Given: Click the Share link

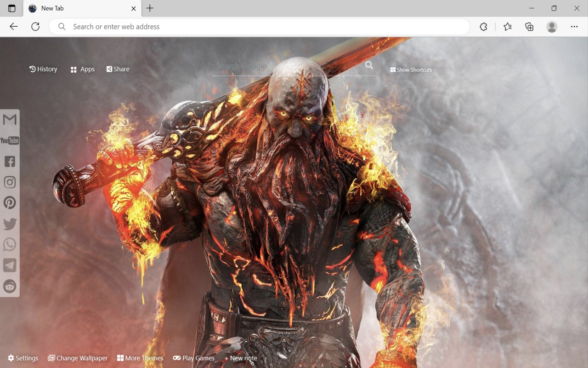Looking at the screenshot, I should pyautogui.click(x=118, y=69).
